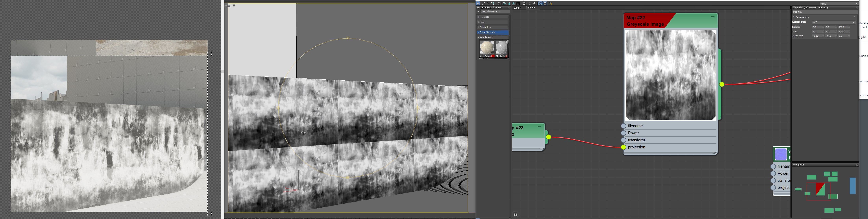Viewport: 868px width, 219px height.
Task: Toggle the Material/Map Browser panel icon
Action: pyautogui.click(x=540, y=3)
